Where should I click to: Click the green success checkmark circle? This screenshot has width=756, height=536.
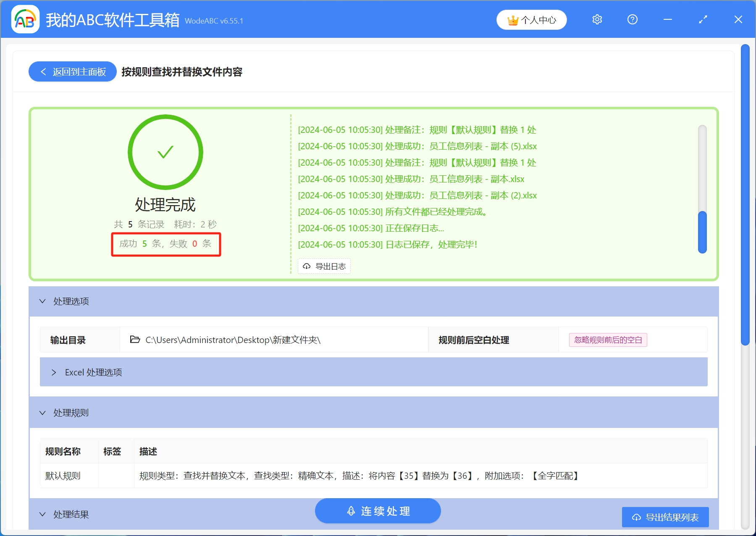165,152
